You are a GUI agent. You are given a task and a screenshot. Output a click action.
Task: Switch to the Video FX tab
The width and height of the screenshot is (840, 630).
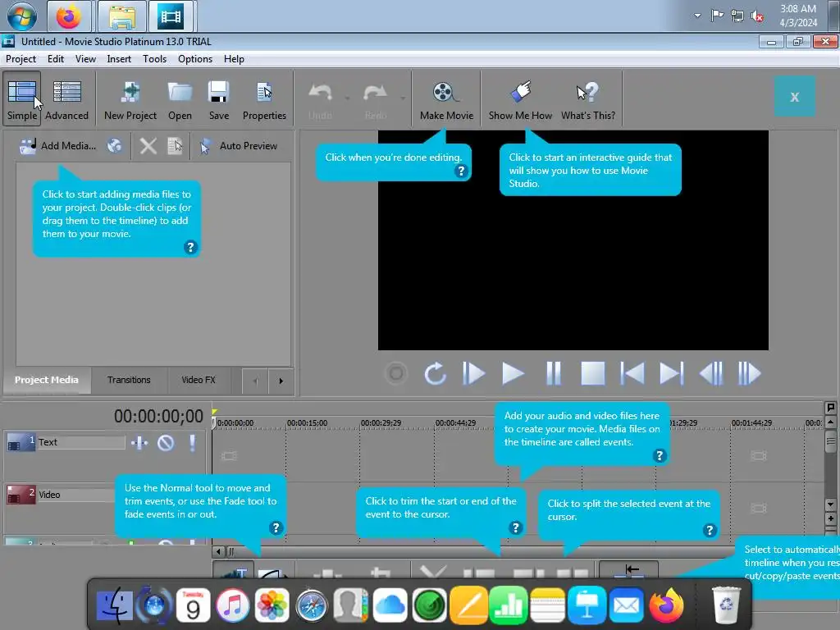pos(199,380)
